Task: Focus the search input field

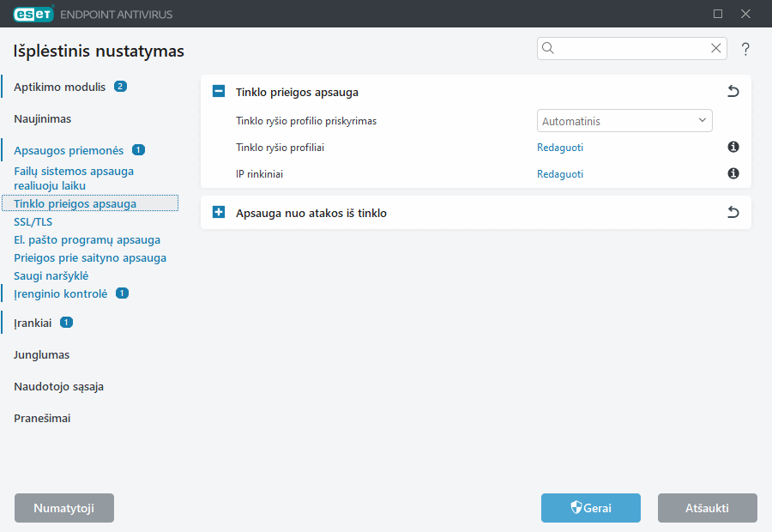Action: pos(633,48)
